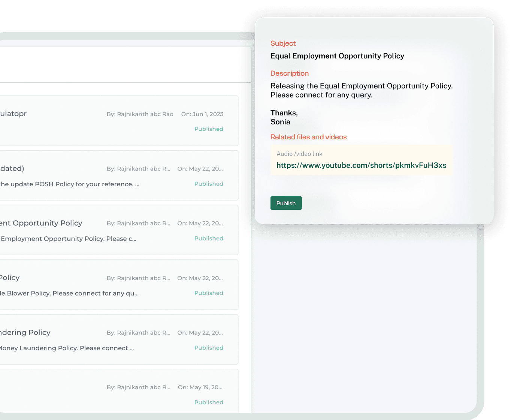Click the author name in the POSH Policy row
The height and width of the screenshot is (420, 514).
coord(138,169)
